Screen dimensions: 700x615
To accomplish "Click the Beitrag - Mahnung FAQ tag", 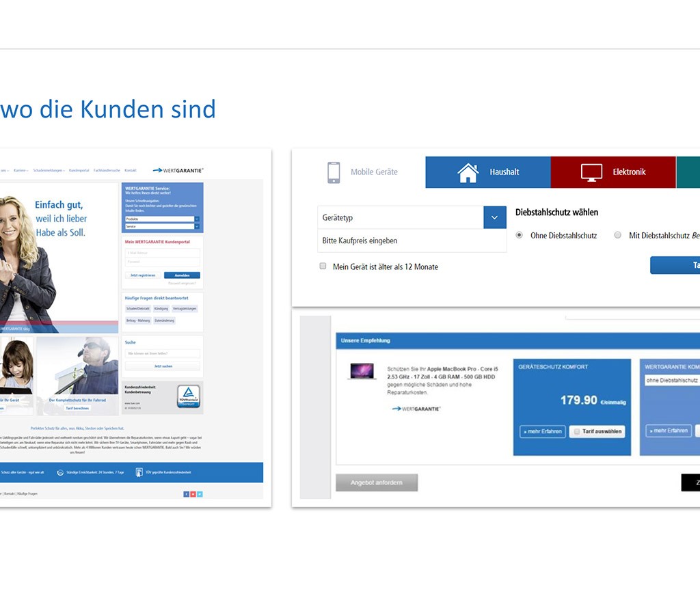I will click(138, 320).
